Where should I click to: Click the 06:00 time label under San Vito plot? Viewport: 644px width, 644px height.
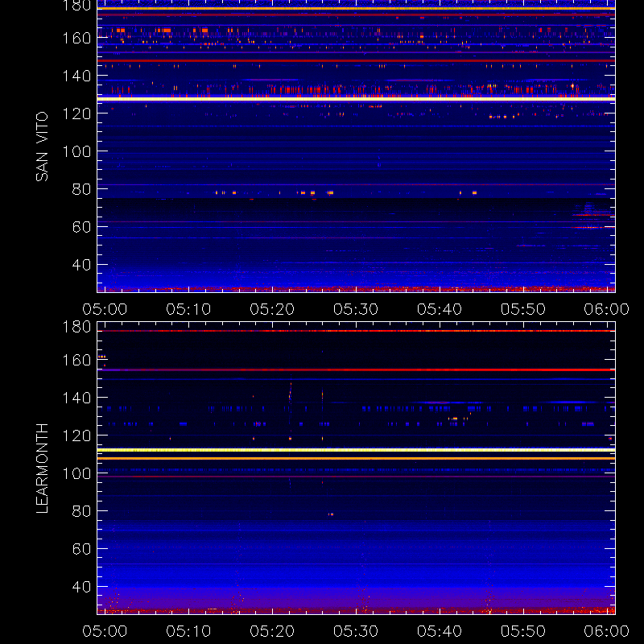(607, 309)
